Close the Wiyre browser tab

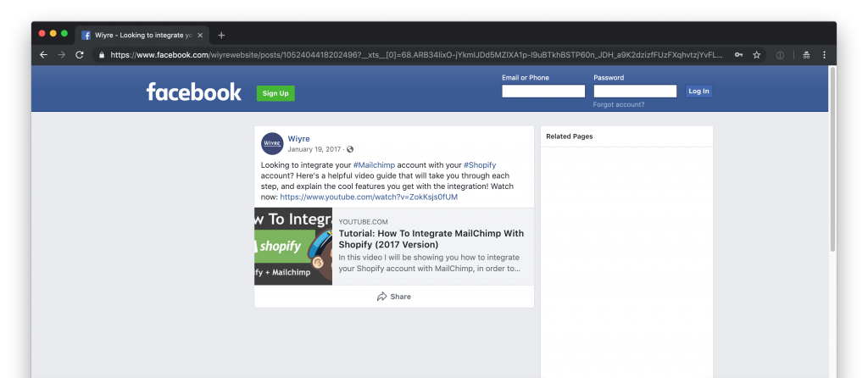coord(200,36)
